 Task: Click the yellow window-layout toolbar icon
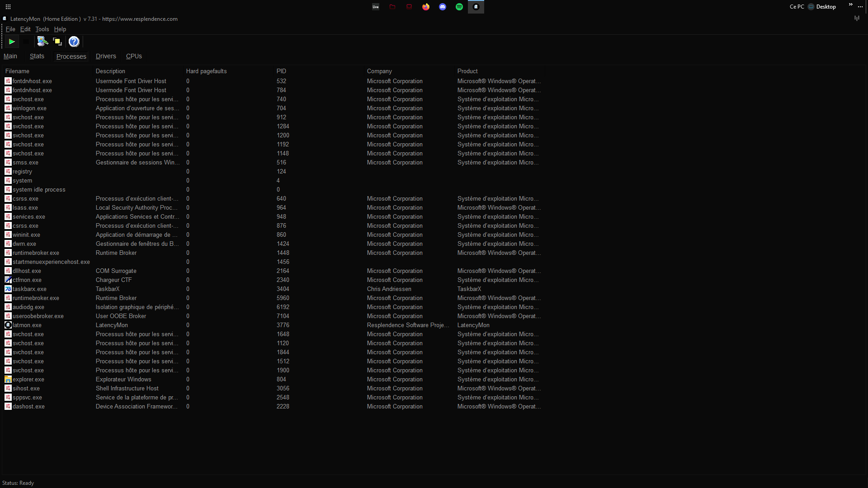tap(57, 42)
